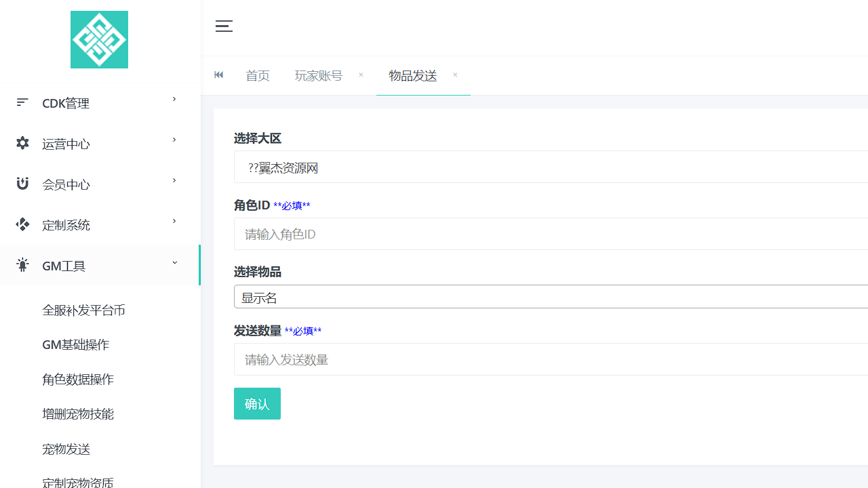Click the lamp icon beside GM工具
Viewport: 868px width, 488px height.
click(x=22, y=265)
